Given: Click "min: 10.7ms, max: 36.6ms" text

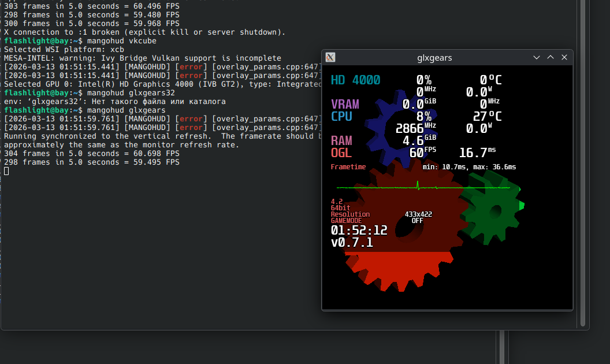Looking at the screenshot, I should (x=469, y=167).
